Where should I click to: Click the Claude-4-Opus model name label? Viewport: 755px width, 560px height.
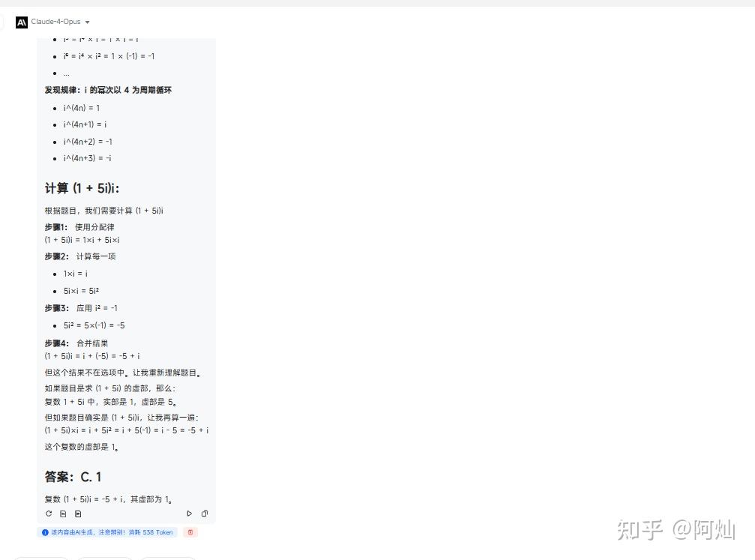pos(55,22)
